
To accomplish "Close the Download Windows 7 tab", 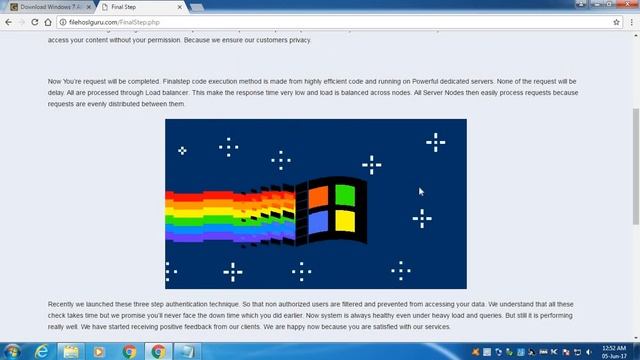I will tap(89, 7).
